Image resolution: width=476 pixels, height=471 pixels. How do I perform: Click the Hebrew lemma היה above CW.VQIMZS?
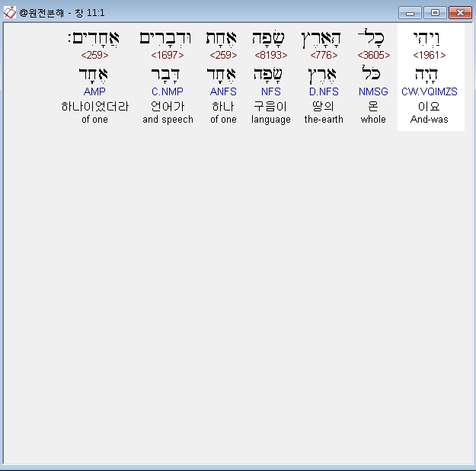tap(426, 75)
